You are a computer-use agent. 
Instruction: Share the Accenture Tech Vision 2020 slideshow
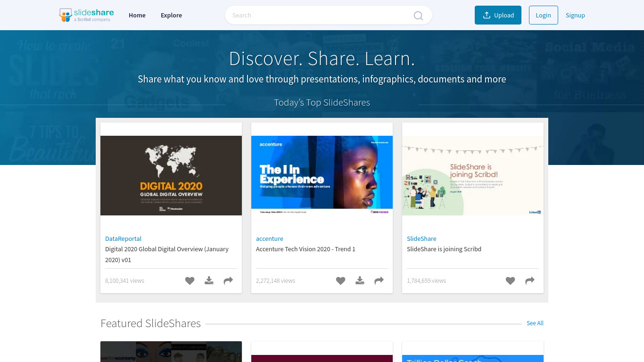[379, 280]
